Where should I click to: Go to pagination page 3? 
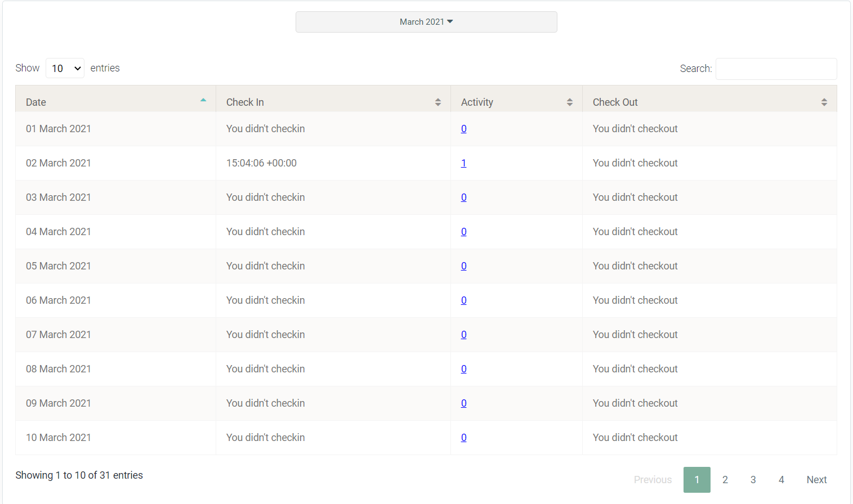point(753,480)
